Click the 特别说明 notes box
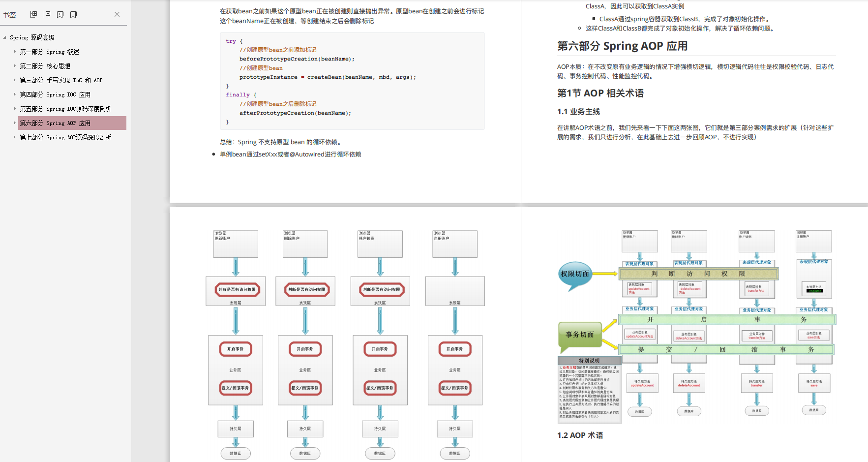The image size is (868, 462). [589, 390]
